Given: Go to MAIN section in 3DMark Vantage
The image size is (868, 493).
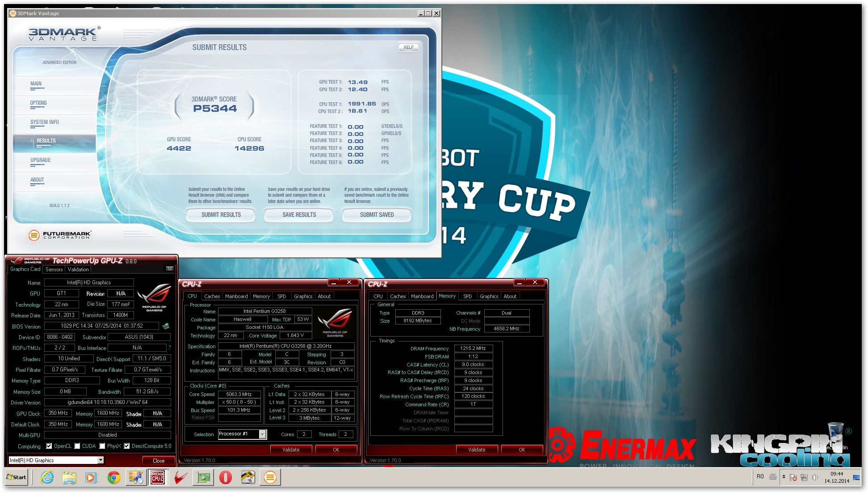Looking at the screenshot, I should click(x=36, y=84).
